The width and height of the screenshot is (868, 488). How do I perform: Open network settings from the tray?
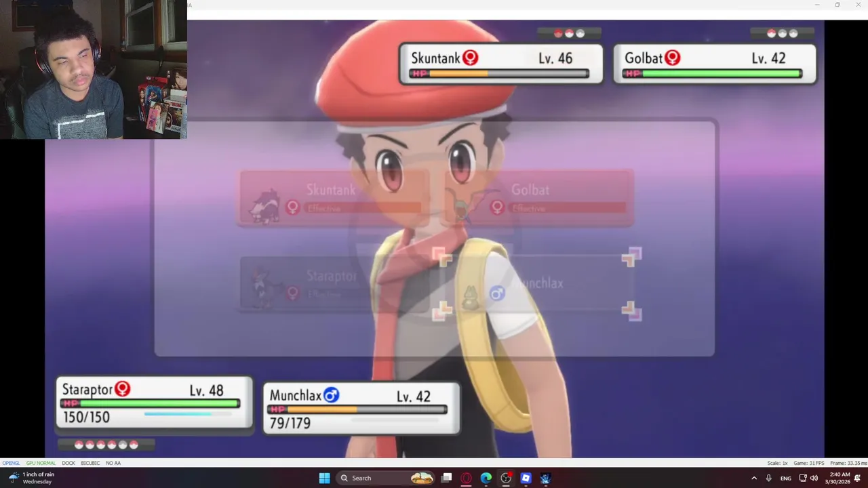(x=803, y=478)
